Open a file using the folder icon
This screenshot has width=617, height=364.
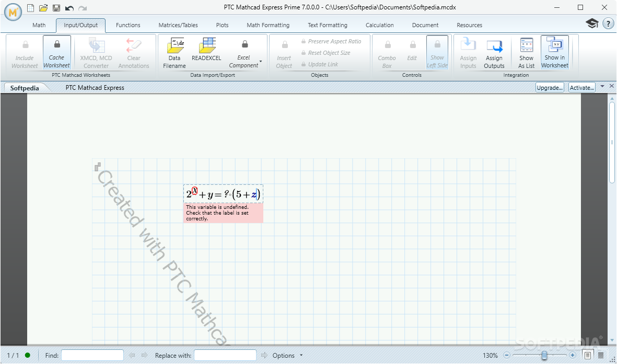[x=43, y=8]
